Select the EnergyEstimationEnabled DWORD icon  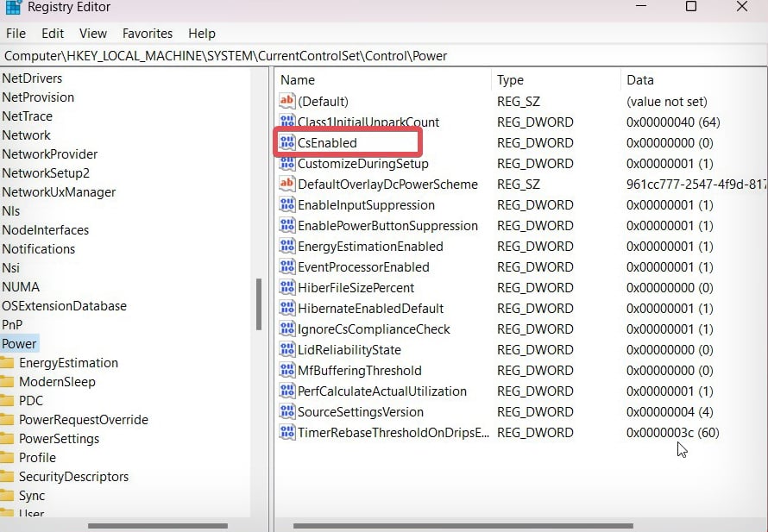click(287, 246)
